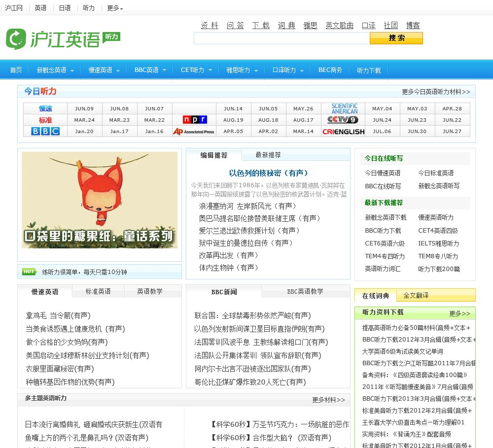493x448 pixels.
Task: Select the 在线词典 tab
Action: tap(375, 296)
